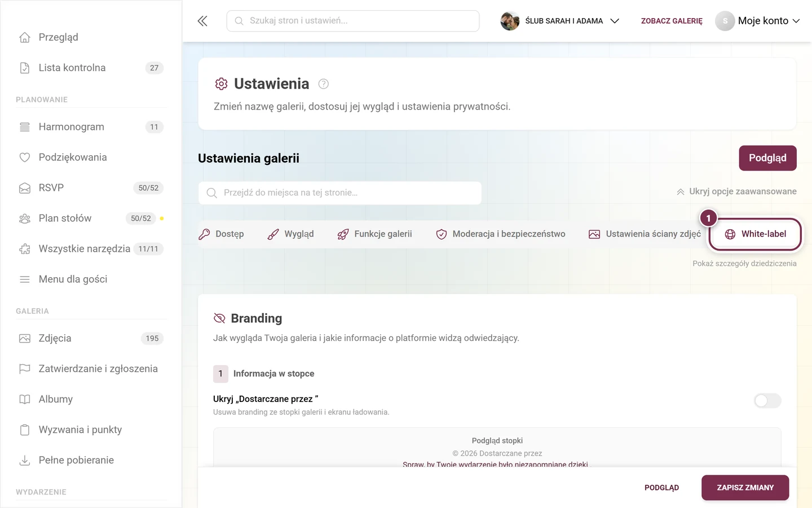Focus the Przejdź do miejsca na tej stronie field
Screen dimensions: 812x508
tap(340, 193)
